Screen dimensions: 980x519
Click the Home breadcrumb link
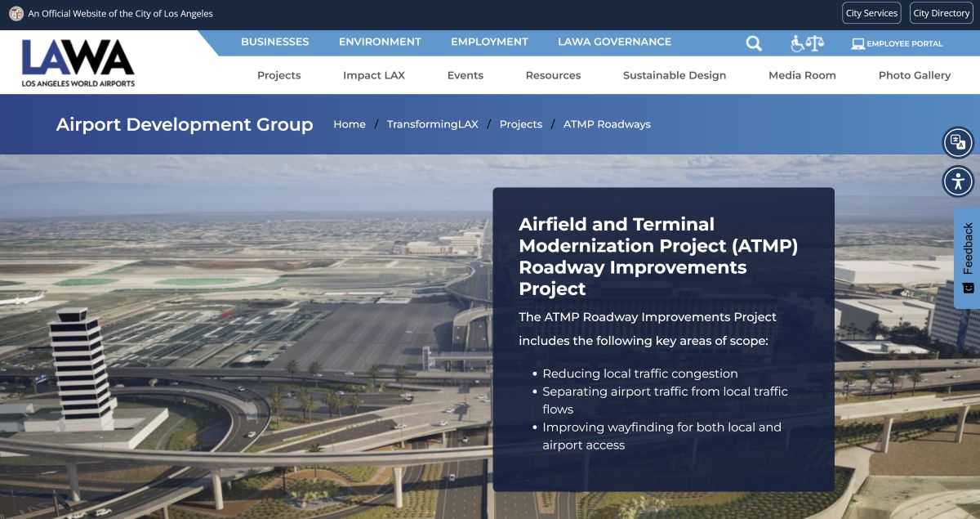tap(350, 124)
